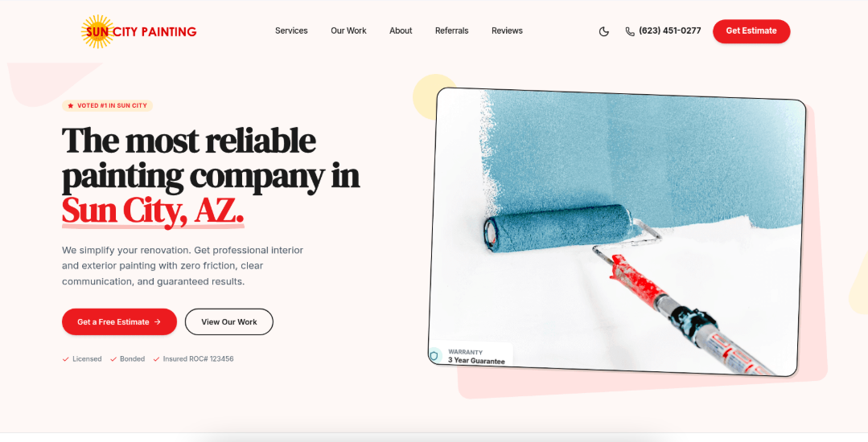Click the phone handset icon
868x442 pixels.
(630, 31)
